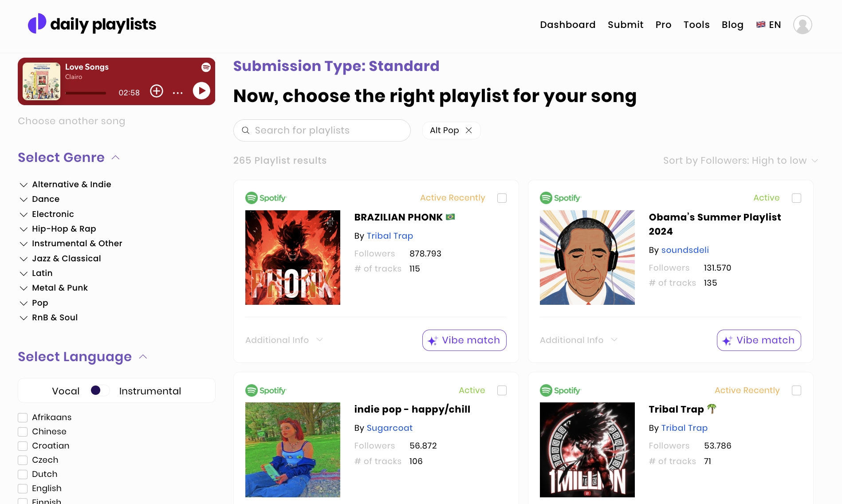
Task: Play the Love Songs track preview
Action: click(x=201, y=91)
